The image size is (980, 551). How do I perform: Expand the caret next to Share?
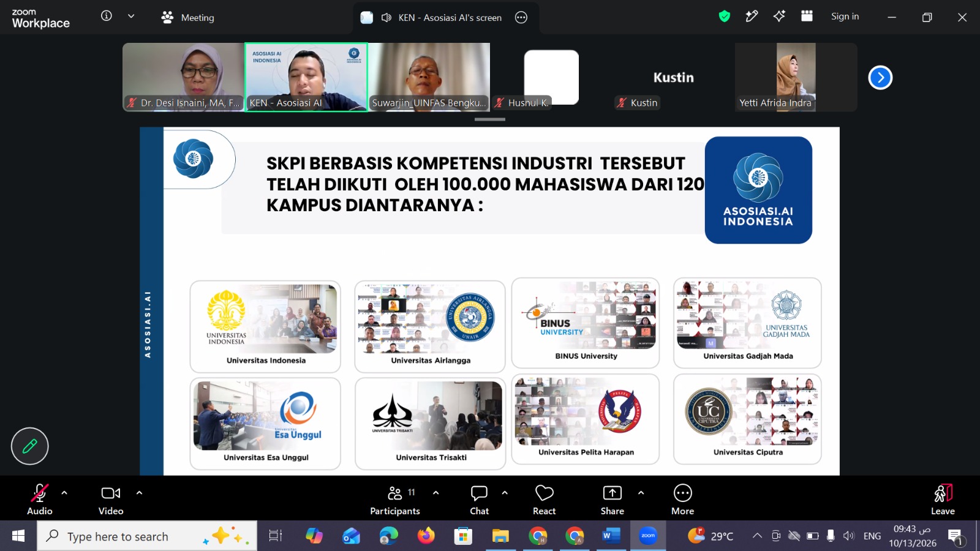pyautogui.click(x=641, y=493)
